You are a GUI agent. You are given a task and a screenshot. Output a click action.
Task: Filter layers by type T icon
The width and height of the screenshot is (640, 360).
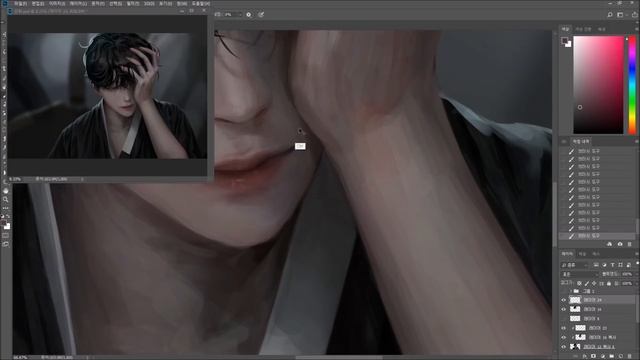click(612, 265)
